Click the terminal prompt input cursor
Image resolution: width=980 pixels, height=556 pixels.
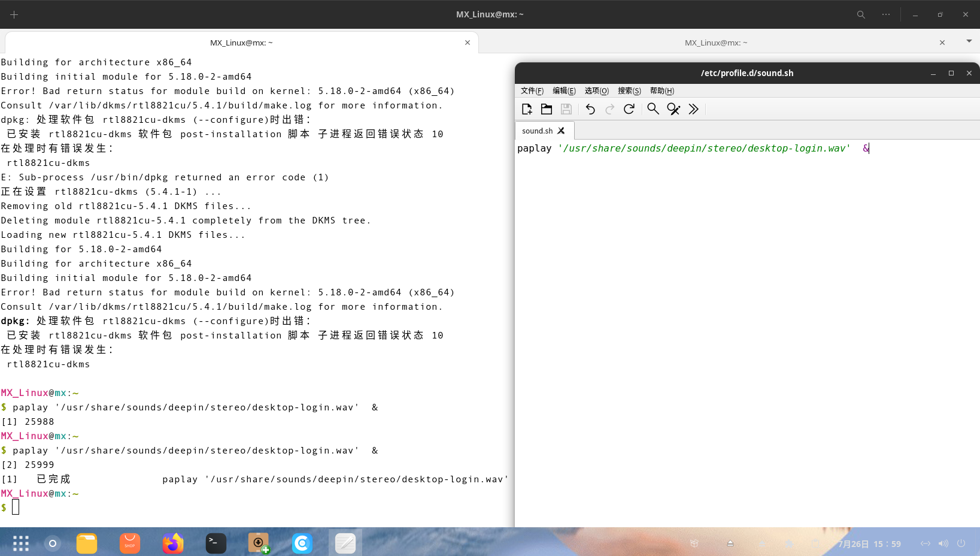click(16, 507)
